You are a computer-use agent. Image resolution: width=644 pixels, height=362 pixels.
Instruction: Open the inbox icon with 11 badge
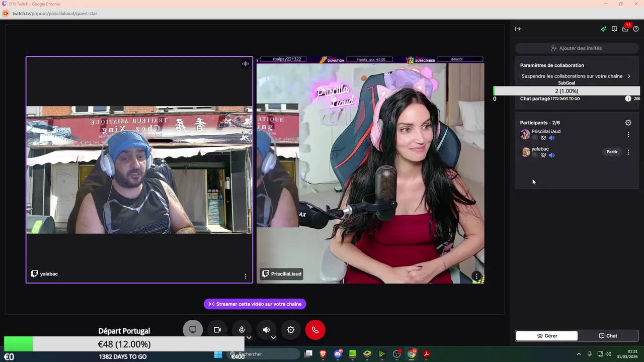[x=625, y=29]
